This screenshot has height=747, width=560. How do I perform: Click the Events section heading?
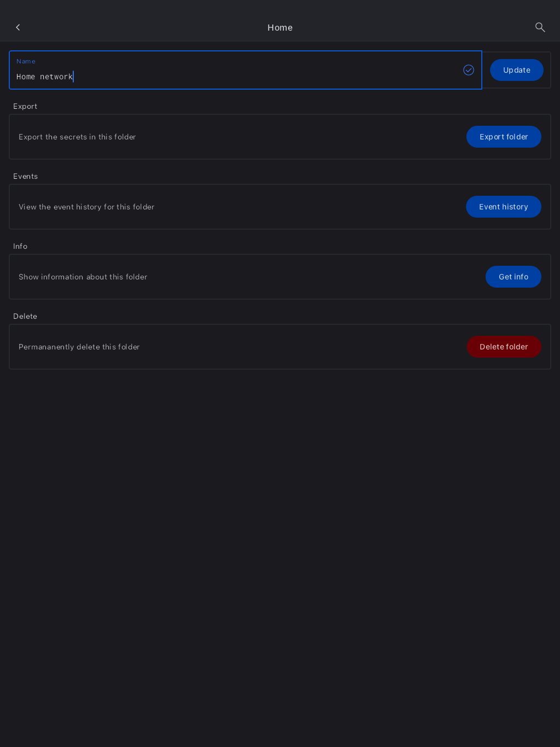tap(25, 176)
